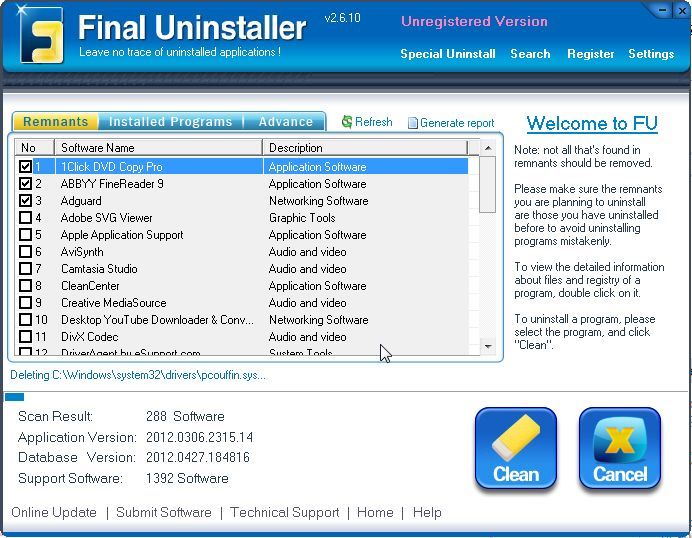The width and height of the screenshot is (692, 538).
Task: Click the 288 Software scan result value
Action: tap(185, 416)
